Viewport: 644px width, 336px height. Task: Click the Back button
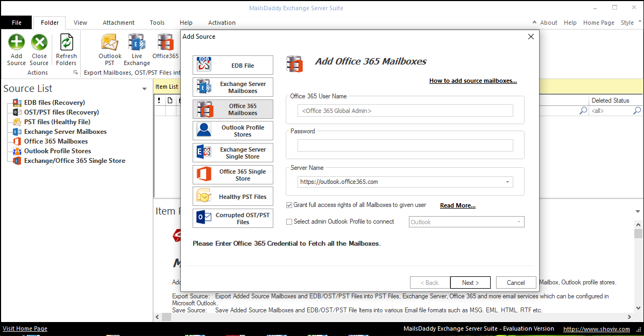(x=430, y=283)
